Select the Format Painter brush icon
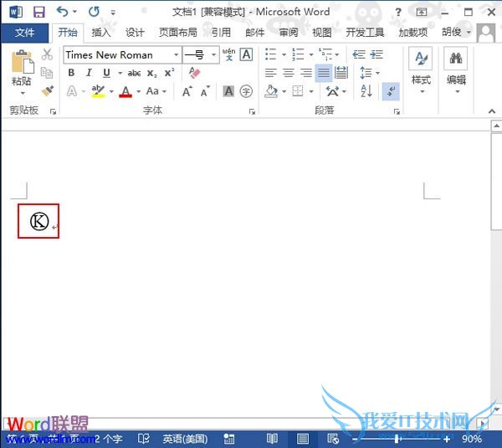 [47, 90]
